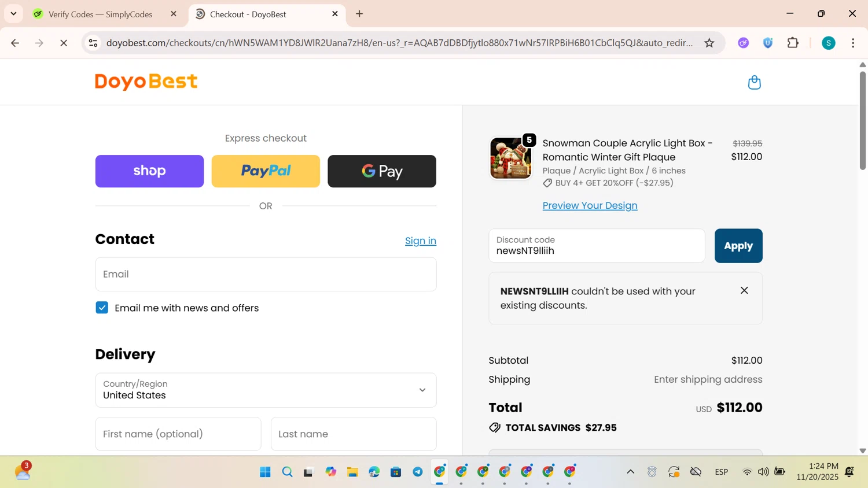Click the Bitwarden shield extension icon
The image size is (868, 488).
[x=768, y=43]
